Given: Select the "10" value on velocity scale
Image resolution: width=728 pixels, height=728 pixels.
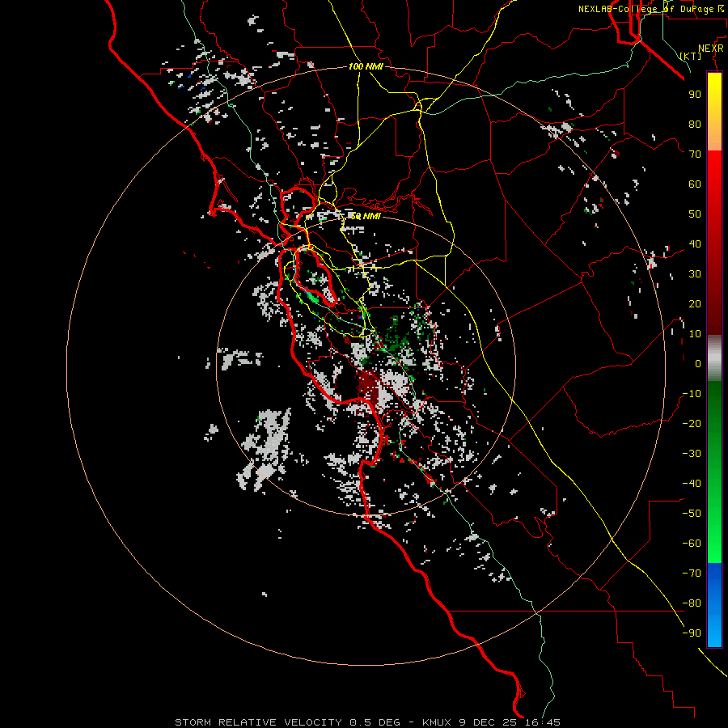Looking at the screenshot, I should [695, 334].
